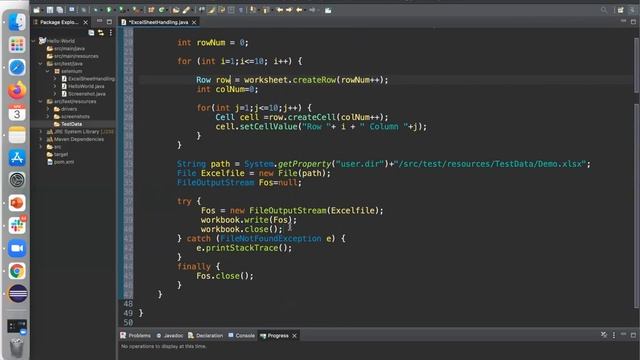Screen dimensions: 640x360
Task: Click the Demo.xlsx path string in code
Action: click(490, 164)
